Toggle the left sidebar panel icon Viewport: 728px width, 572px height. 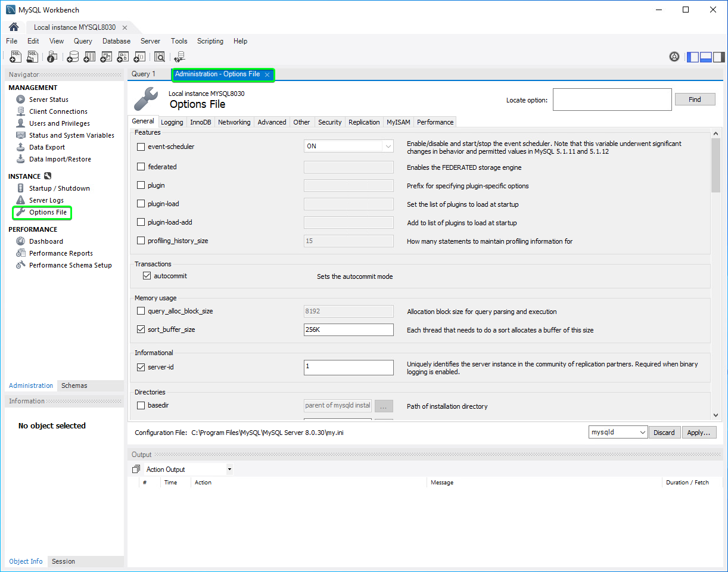[x=693, y=57]
